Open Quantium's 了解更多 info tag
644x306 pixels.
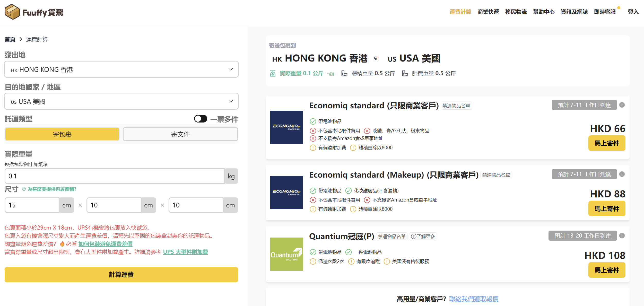coord(423,236)
